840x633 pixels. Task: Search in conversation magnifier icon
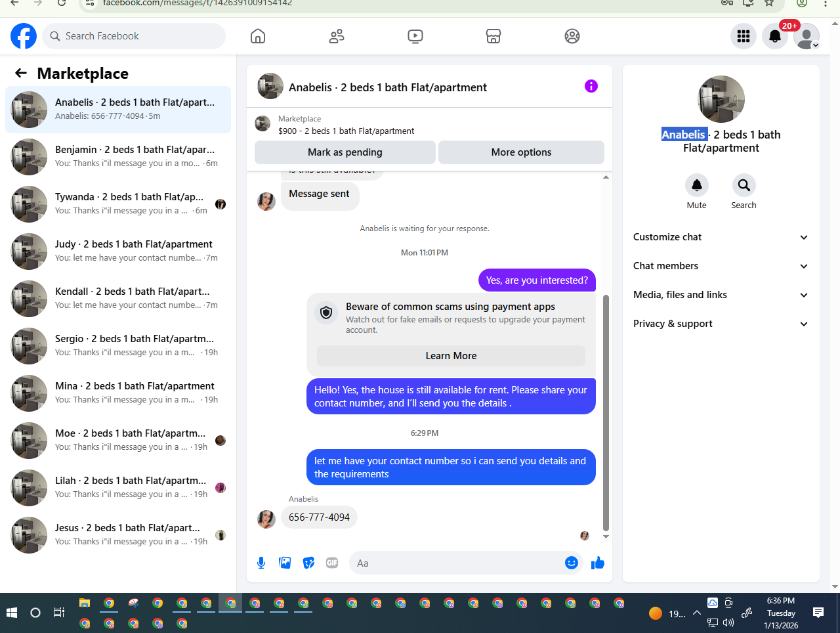[744, 185]
